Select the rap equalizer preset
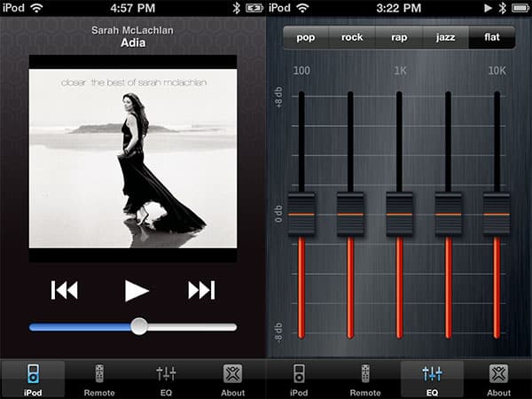Viewport: 532px width, 399px height. click(x=399, y=37)
